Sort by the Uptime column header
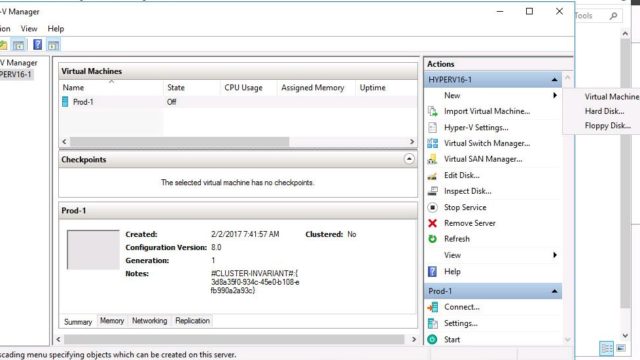 pyautogui.click(x=386, y=88)
